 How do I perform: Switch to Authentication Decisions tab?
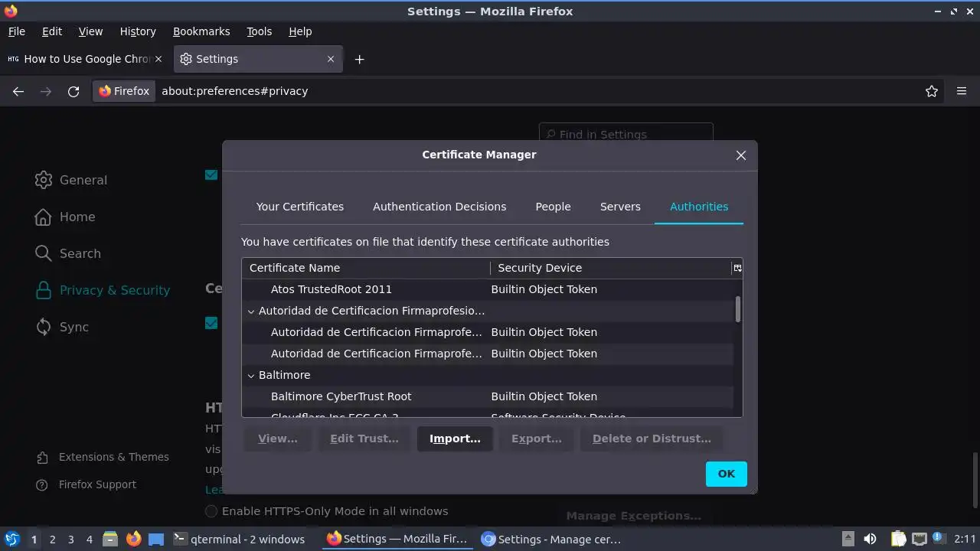tap(439, 207)
